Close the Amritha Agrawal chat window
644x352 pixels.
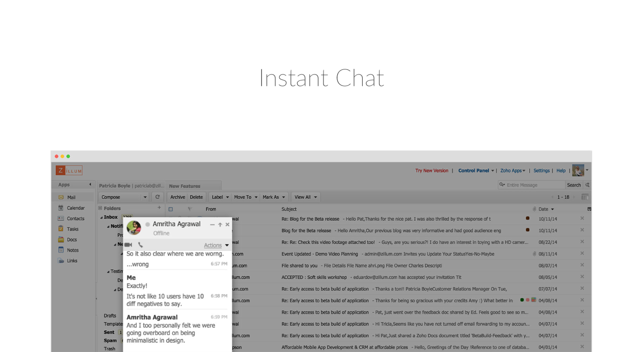227,225
